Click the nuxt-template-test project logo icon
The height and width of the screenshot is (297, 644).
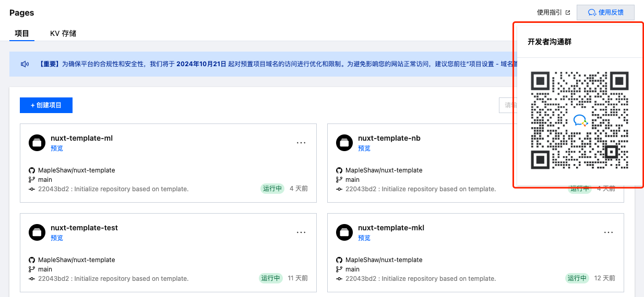[37, 232]
